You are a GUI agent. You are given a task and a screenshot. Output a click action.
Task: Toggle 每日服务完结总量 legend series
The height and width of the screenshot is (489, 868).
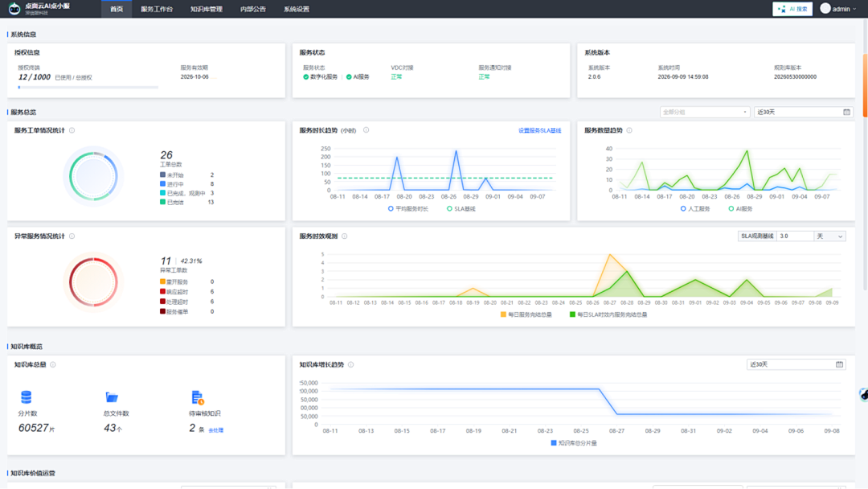pos(526,314)
